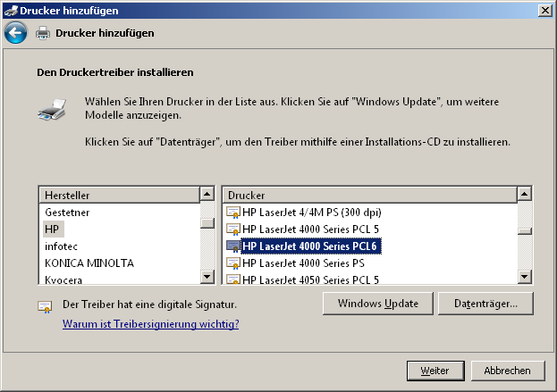Click the blue back arrow button

click(x=15, y=33)
